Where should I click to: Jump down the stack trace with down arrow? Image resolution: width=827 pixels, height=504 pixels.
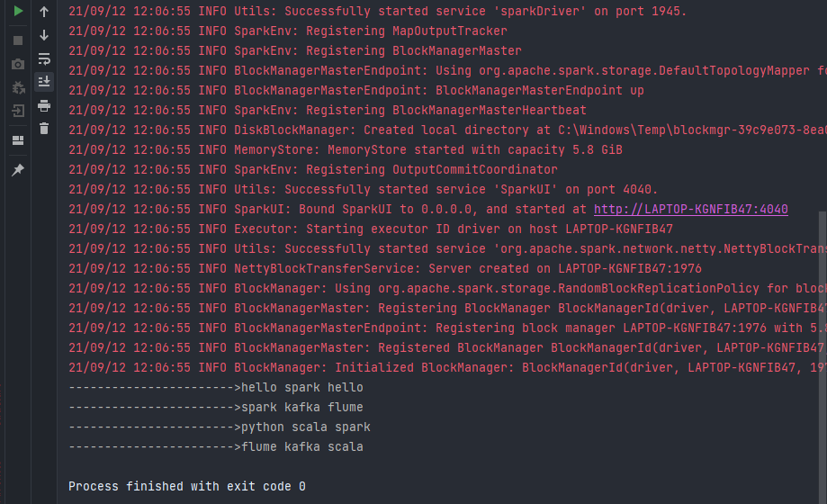click(x=44, y=35)
